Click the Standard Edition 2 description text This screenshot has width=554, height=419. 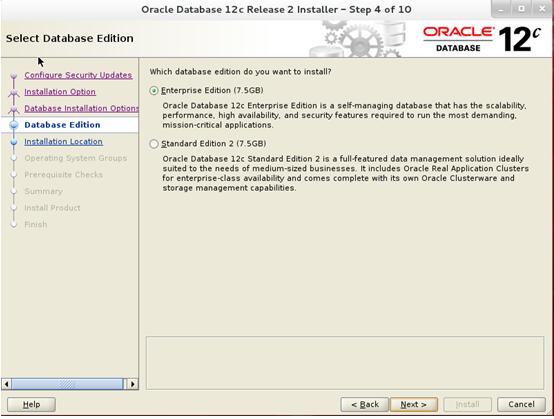[x=346, y=173]
